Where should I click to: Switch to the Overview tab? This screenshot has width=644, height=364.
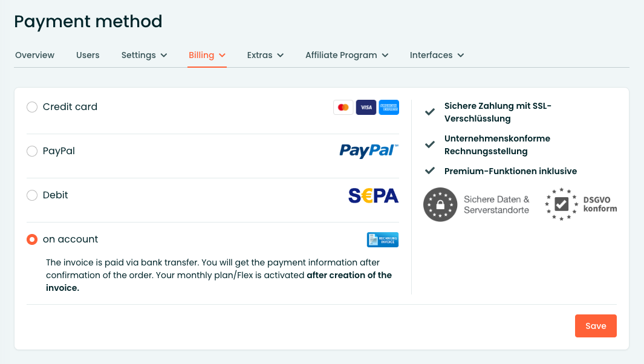(35, 55)
